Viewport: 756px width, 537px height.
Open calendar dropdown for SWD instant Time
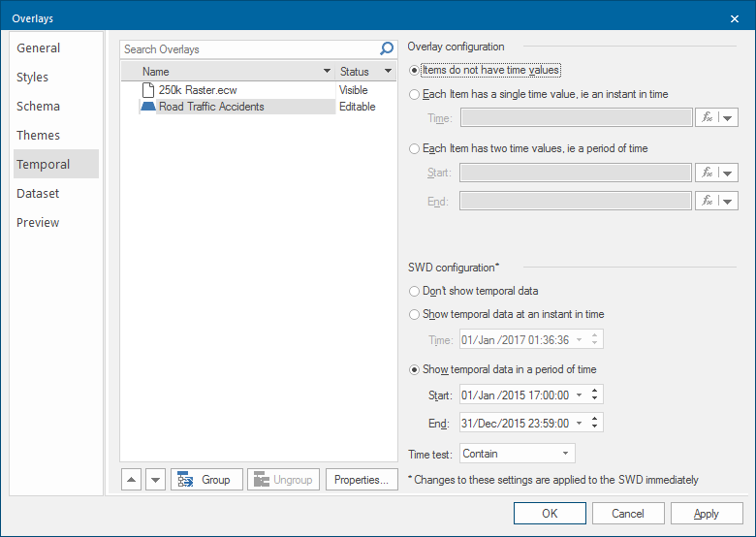pos(579,340)
